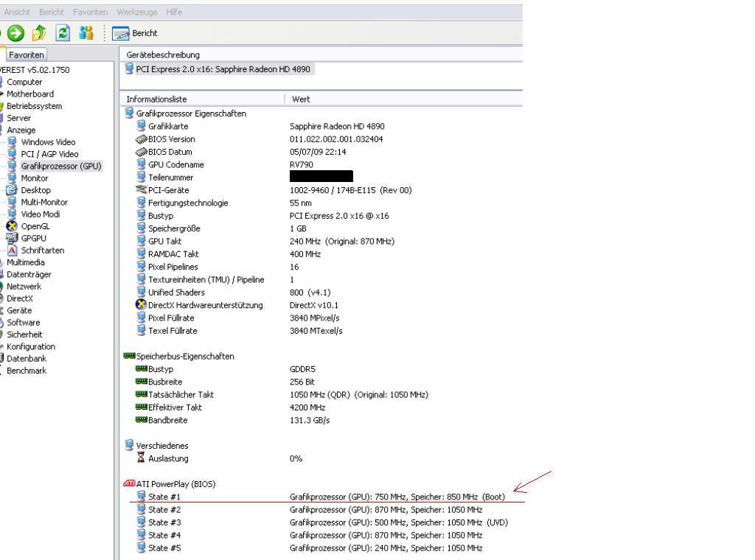755x560 pixels.
Task: Open the Ansicht menu
Action: click(17, 12)
